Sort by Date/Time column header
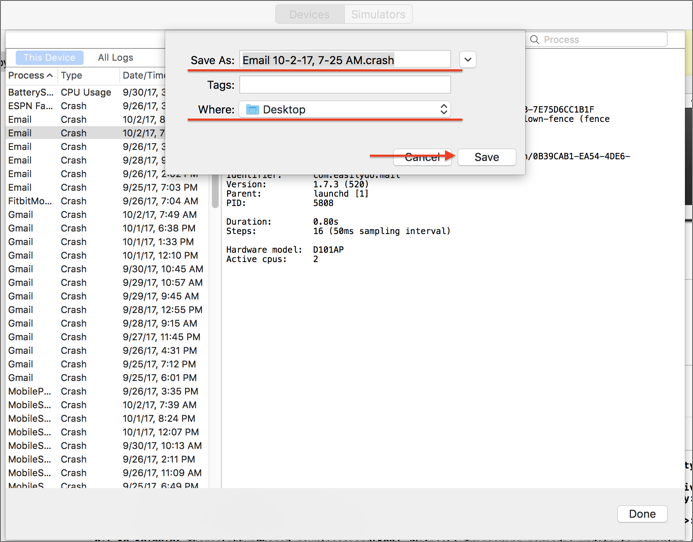 [143, 76]
